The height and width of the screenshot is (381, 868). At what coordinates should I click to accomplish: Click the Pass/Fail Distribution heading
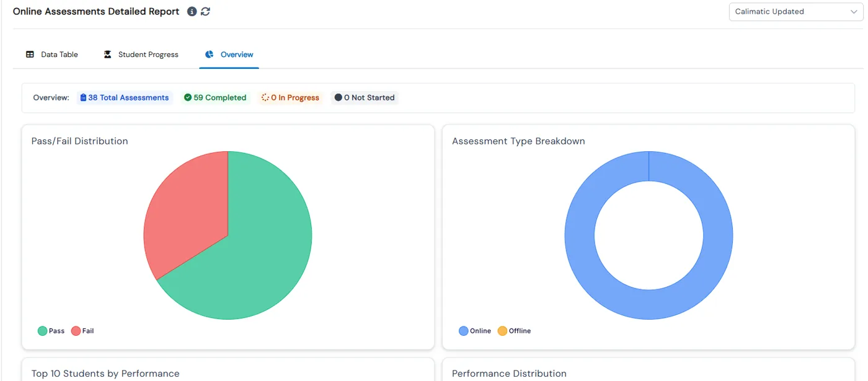click(x=79, y=141)
